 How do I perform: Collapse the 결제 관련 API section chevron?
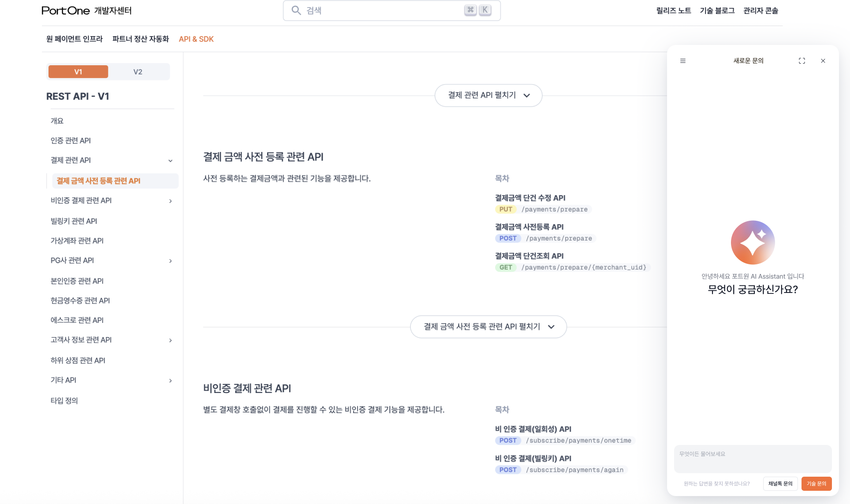coord(170,160)
